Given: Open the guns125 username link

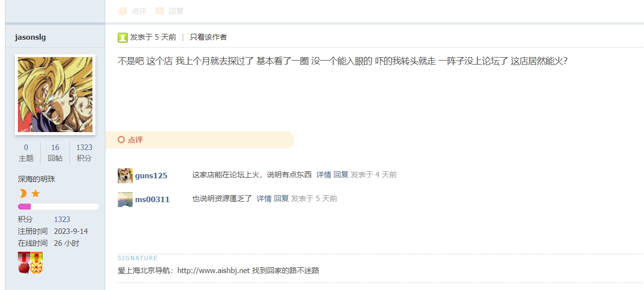Looking at the screenshot, I should (x=151, y=175).
